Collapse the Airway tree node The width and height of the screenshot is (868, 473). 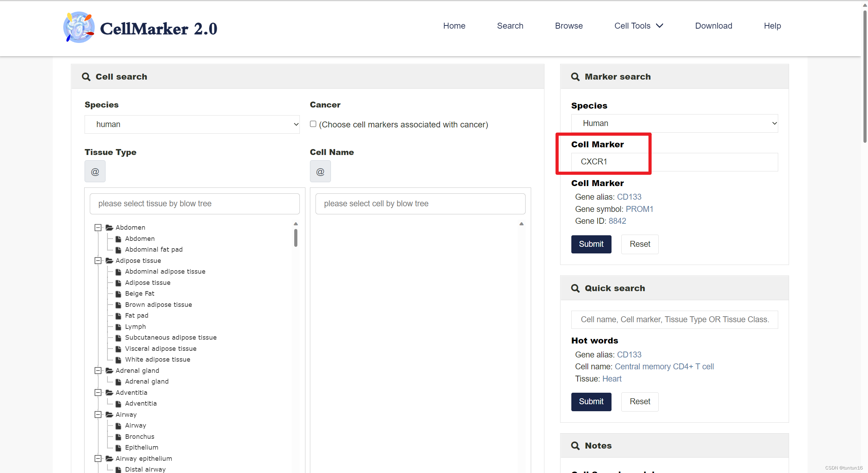pyautogui.click(x=98, y=415)
